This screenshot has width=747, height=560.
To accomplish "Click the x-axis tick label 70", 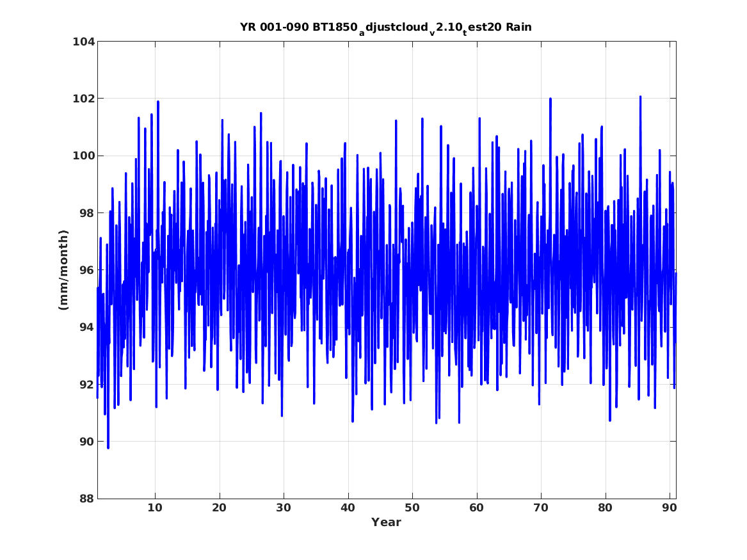I will coord(541,508).
